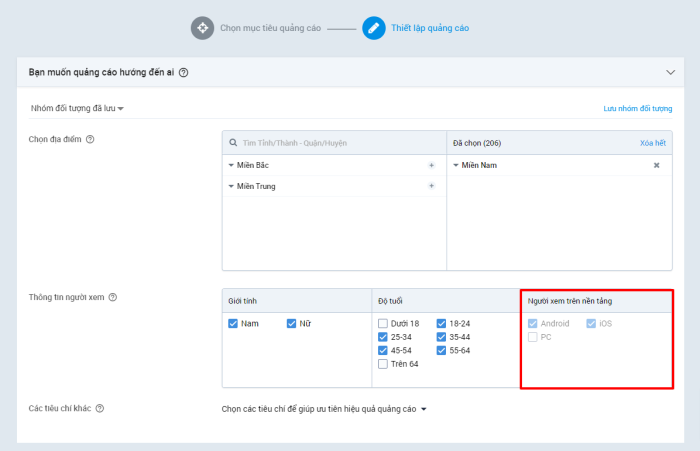Check the Trên 64 age checkbox

383,364
